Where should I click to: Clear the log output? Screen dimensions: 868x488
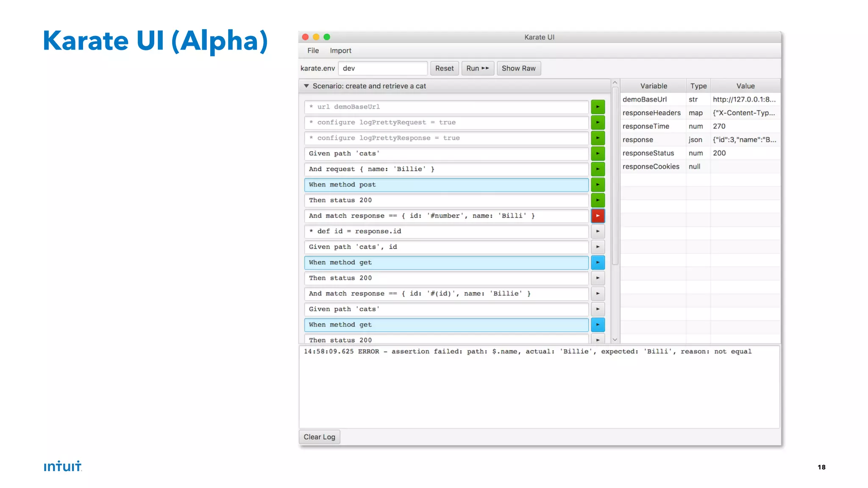tap(319, 437)
